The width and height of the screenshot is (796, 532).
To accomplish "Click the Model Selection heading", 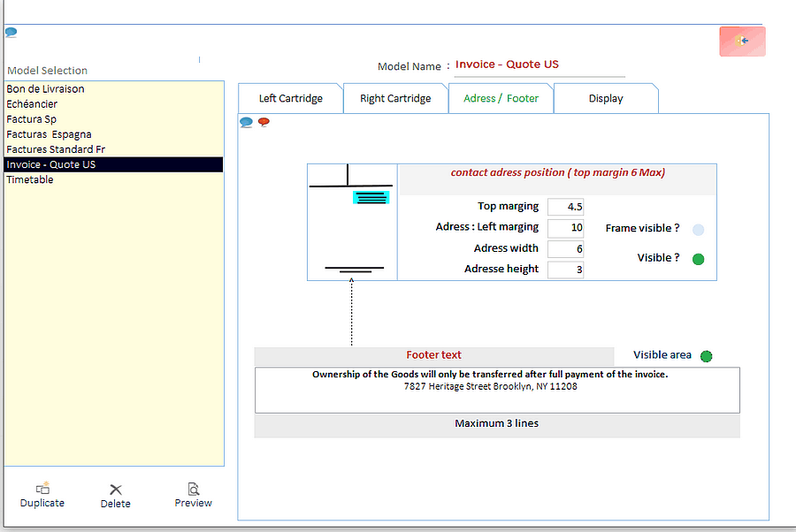I will (x=47, y=71).
